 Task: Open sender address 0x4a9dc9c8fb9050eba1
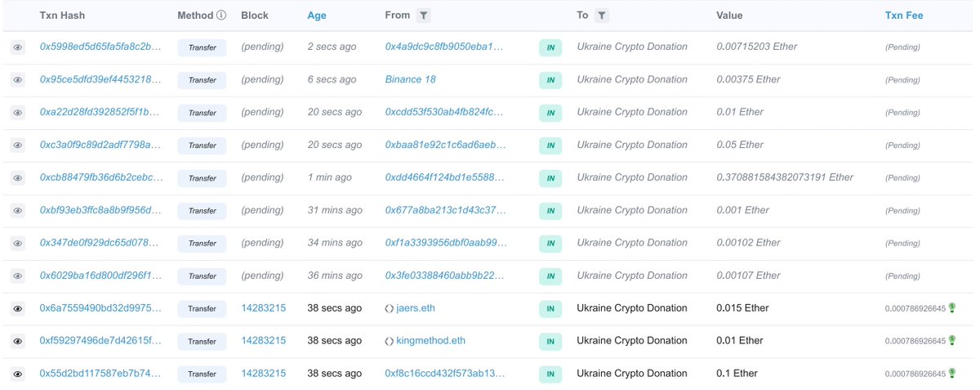tap(444, 47)
